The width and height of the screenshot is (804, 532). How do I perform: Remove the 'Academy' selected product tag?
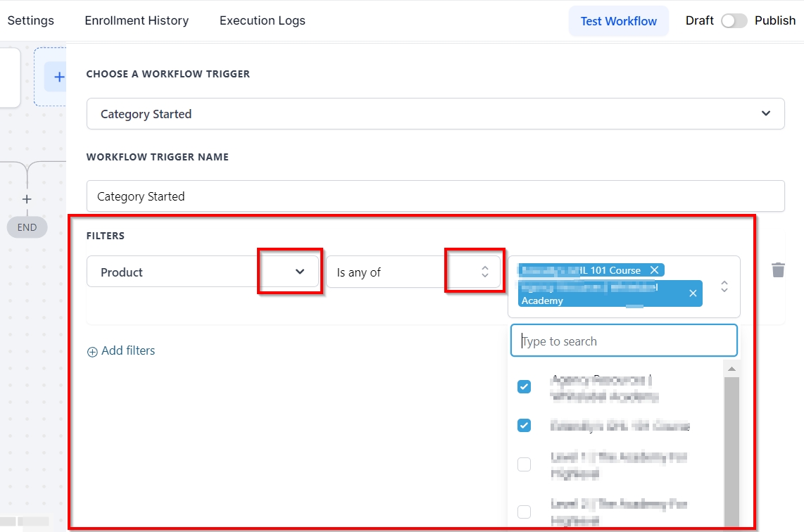[692, 293]
